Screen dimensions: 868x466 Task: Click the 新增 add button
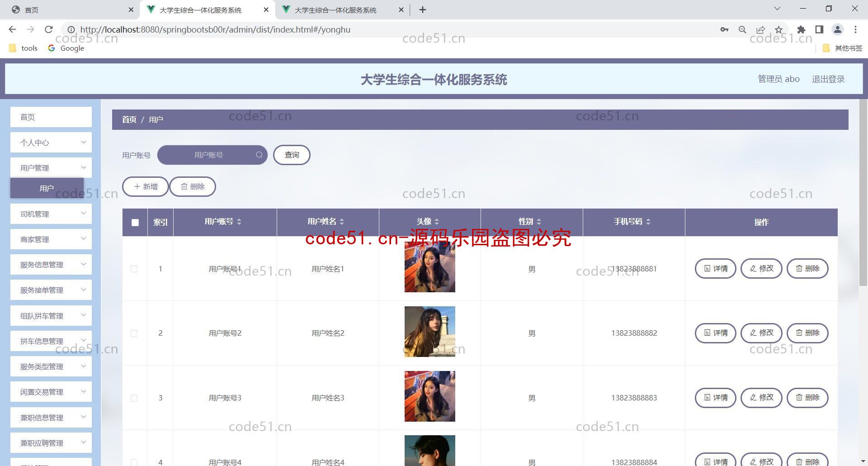tap(146, 186)
